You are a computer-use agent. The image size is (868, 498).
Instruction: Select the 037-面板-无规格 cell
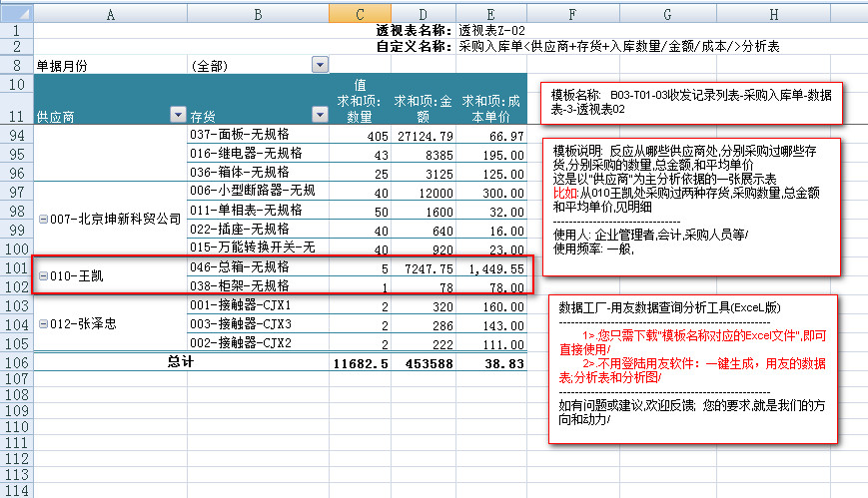click(257, 135)
